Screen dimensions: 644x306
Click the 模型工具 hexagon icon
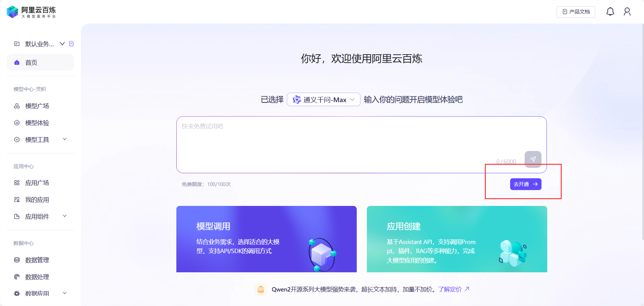click(17, 140)
